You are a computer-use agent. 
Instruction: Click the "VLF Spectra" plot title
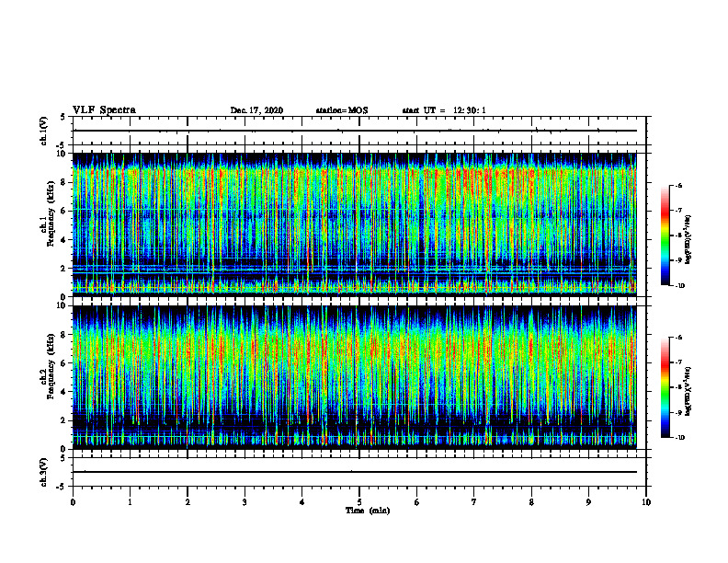pyautogui.click(x=104, y=110)
